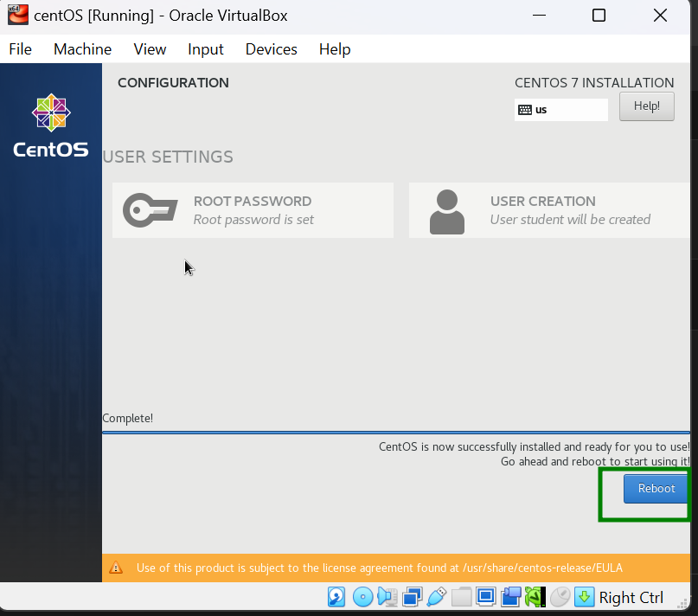Click the VirtualBox app icon in the title bar
This screenshot has width=698, height=616.
(x=18, y=15)
